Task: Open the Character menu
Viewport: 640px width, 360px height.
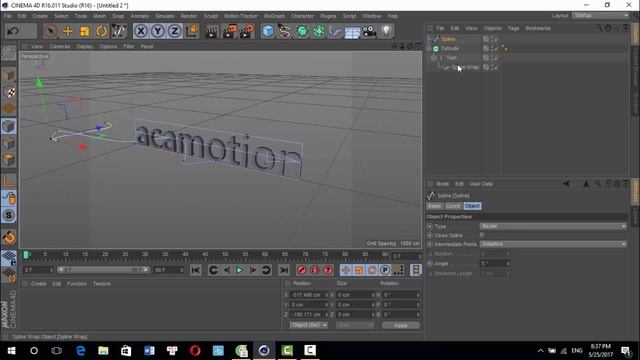Action: pos(302,16)
